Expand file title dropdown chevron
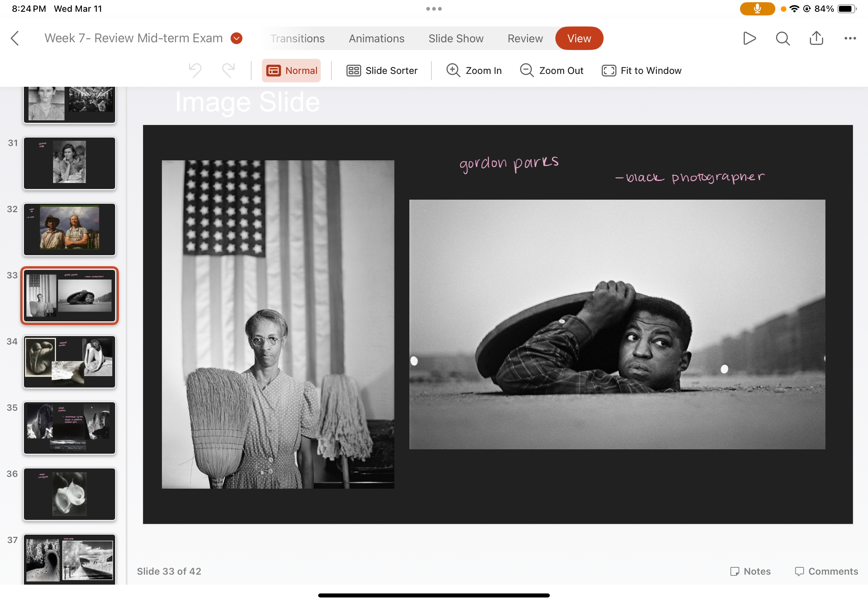 click(x=236, y=38)
